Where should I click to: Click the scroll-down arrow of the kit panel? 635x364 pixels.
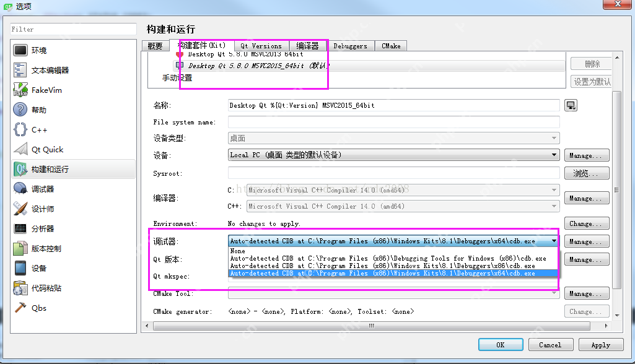click(x=617, y=315)
